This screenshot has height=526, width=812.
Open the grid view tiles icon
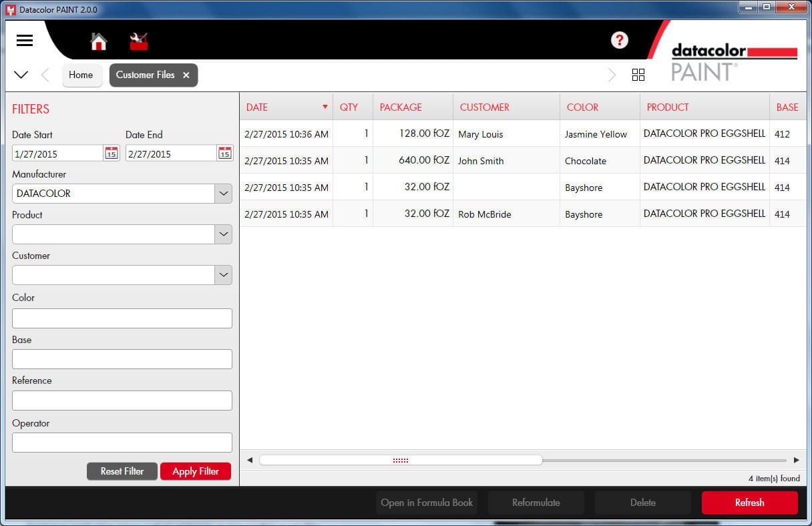tap(638, 75)
